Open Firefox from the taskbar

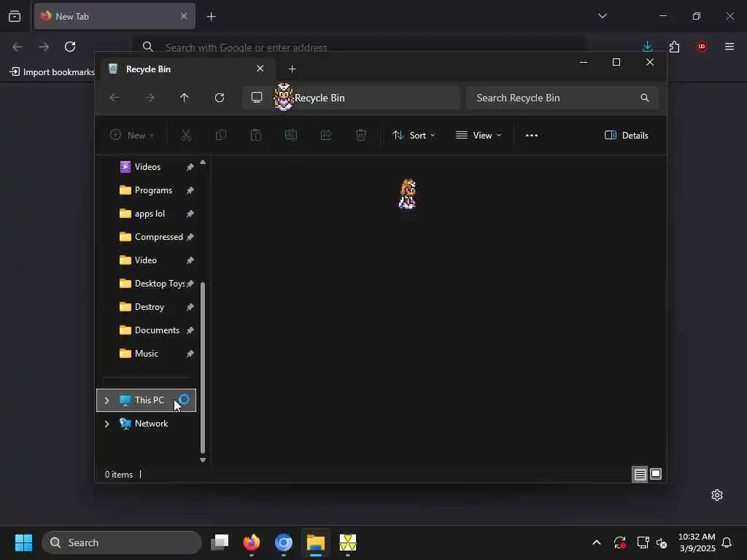click(x=252, y=542)
